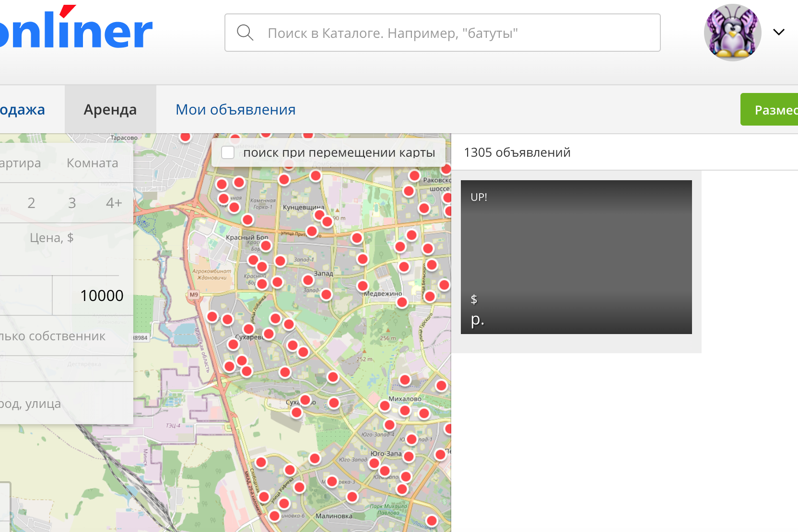Select the Аренда tab

pyautogui.click(x=110, y=109)
